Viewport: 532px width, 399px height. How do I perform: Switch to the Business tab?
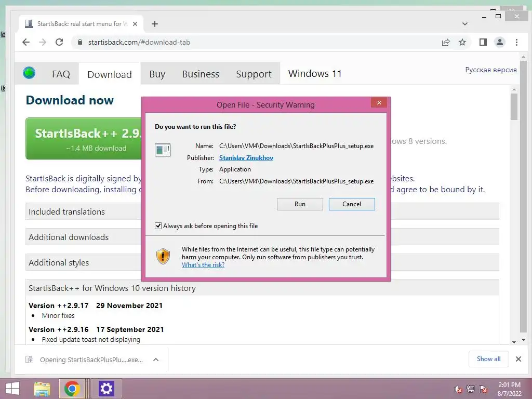(201, 74)
